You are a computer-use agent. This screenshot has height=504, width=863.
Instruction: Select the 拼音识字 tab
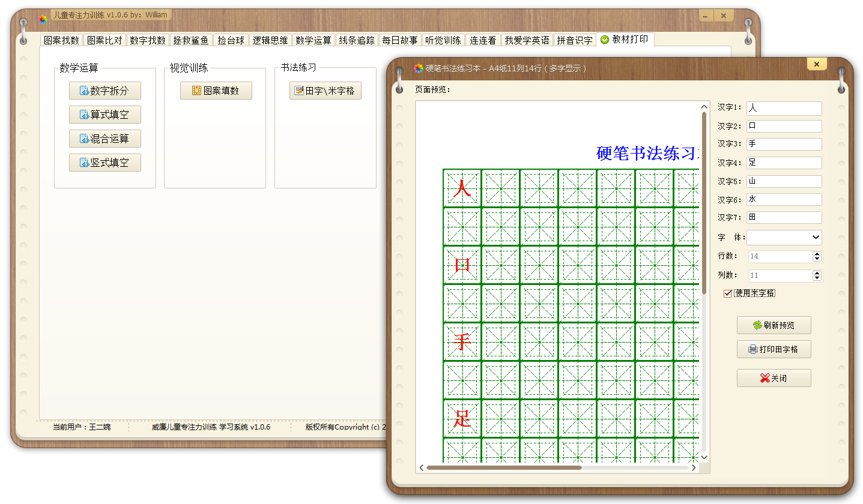click(574, 40)
